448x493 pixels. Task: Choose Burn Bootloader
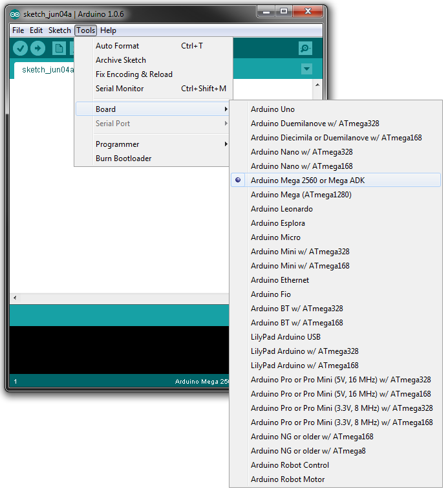153,159
